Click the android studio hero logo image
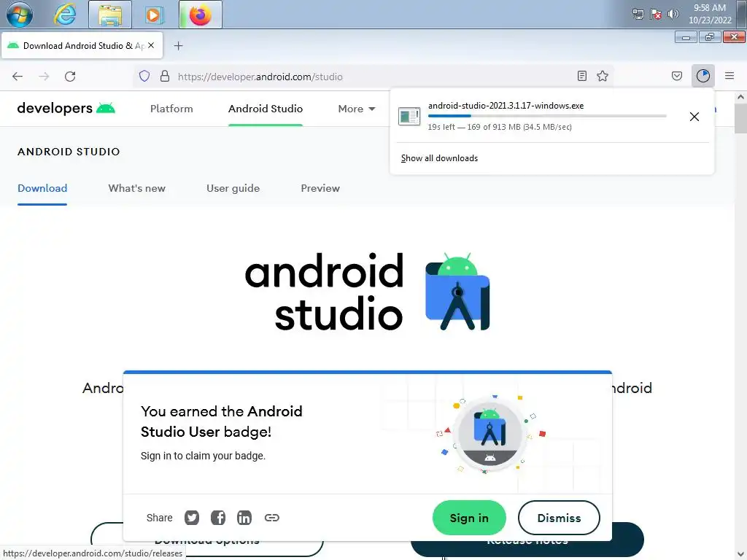The width and height of the screenshot is (747, 560). 368,292
